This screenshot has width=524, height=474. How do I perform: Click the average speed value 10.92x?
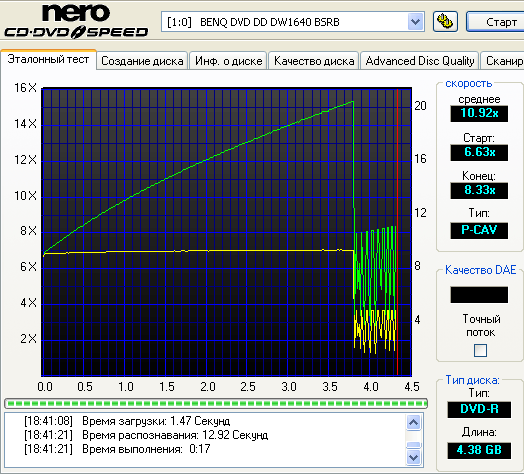point(479,113)
